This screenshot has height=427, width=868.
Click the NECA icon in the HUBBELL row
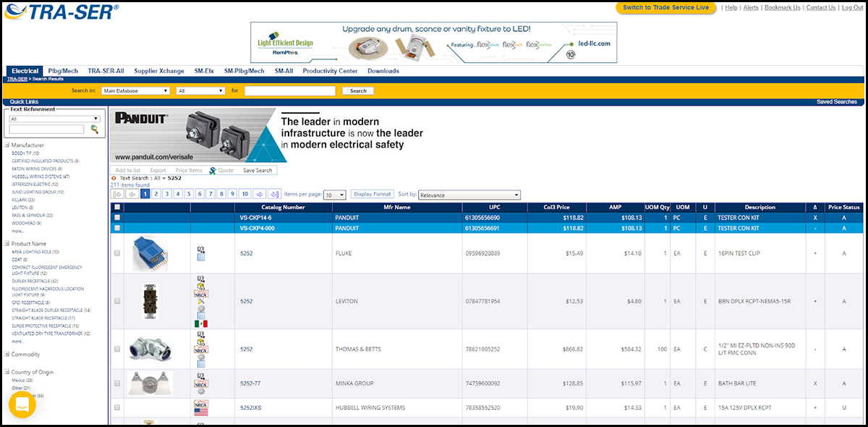(201, 404)
